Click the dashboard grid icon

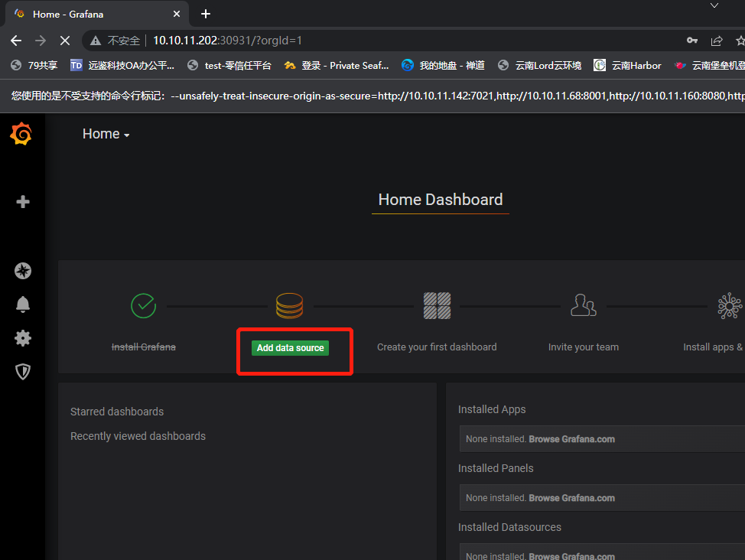click(437, 306)
